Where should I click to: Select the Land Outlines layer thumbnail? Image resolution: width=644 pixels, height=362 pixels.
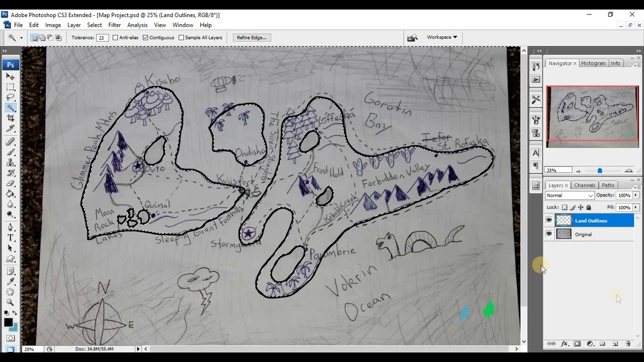coord(563,220)
